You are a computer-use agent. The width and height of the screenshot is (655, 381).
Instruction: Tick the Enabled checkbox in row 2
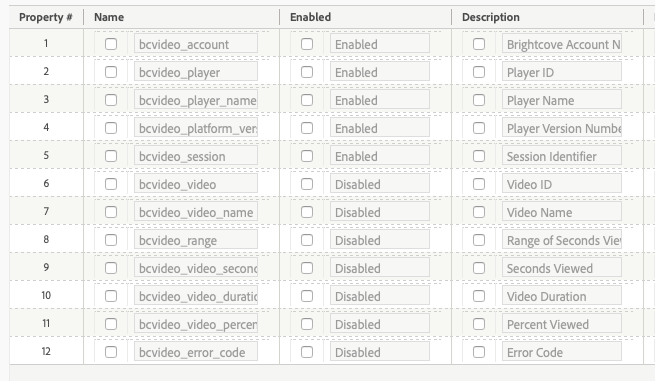(307, 72)
